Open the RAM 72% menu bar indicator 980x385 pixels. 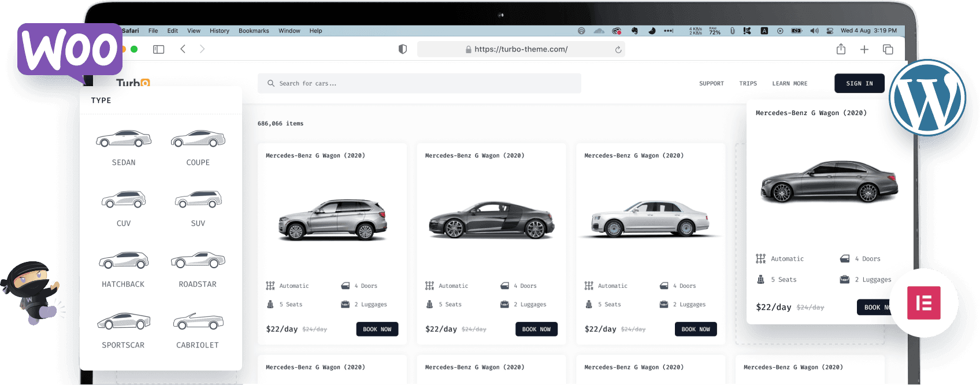[715, 31]
